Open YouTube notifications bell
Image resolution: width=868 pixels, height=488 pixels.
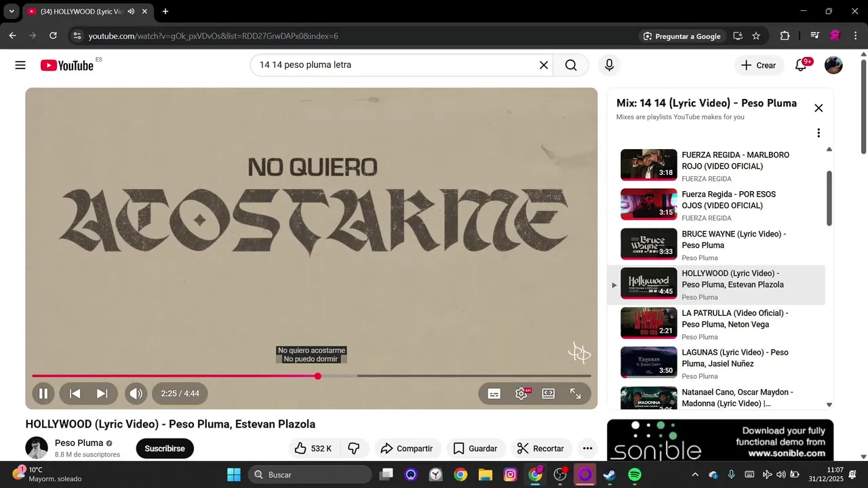tap(801, 65)
